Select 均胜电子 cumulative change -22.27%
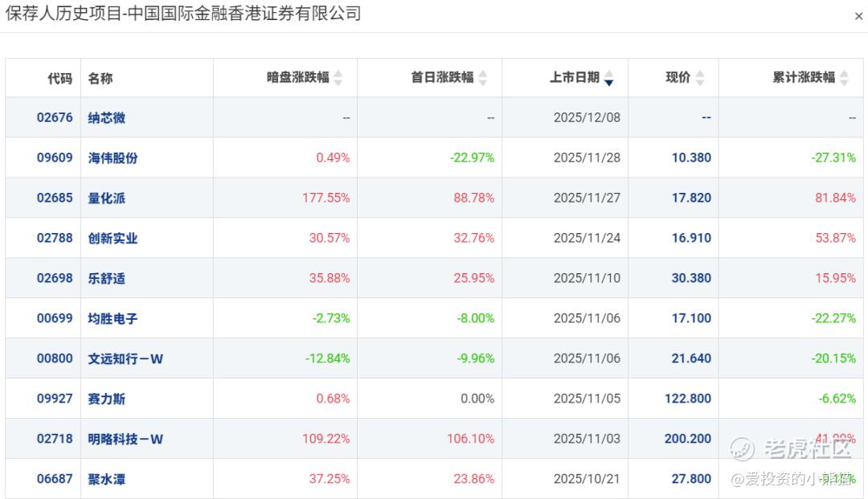This screenshot has height=499, width=868. [x=833, y=318]
